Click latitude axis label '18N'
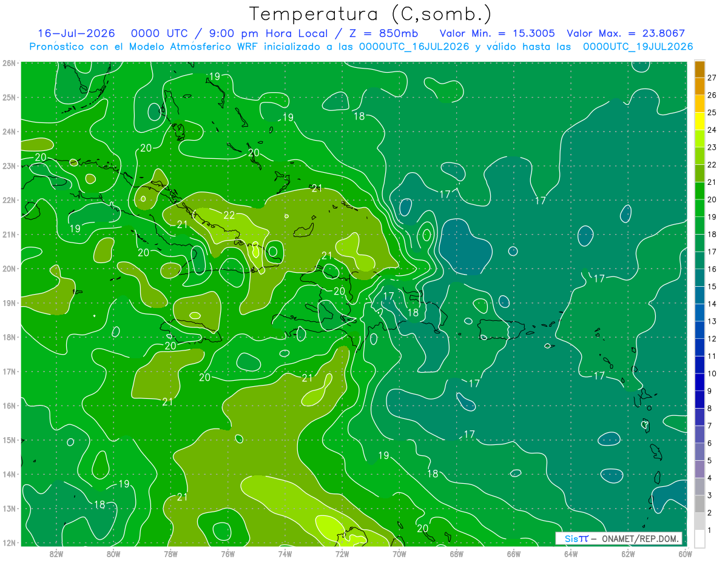 9,337
